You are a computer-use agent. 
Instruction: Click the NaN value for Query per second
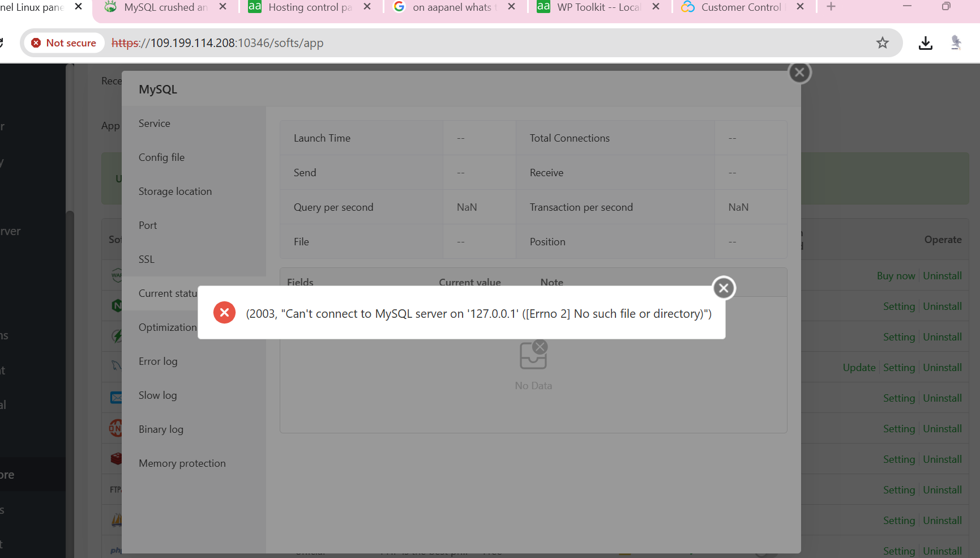(467, 207)
